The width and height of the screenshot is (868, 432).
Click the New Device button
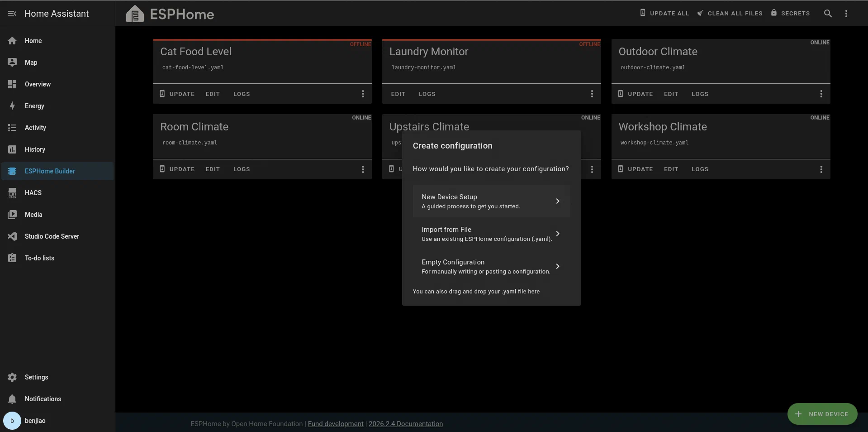[822, 414]
